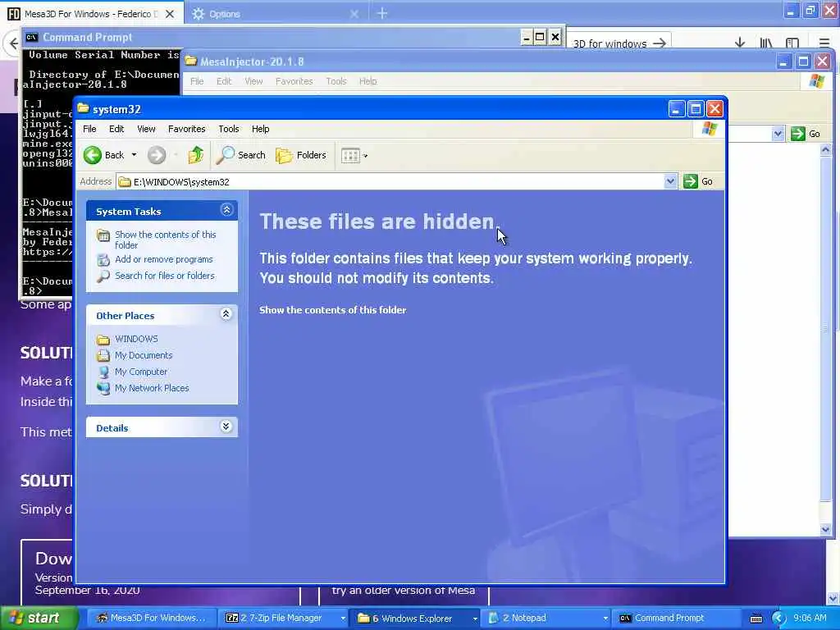Switch to Mesa3D For Windows taskbar button

(151, 619)
